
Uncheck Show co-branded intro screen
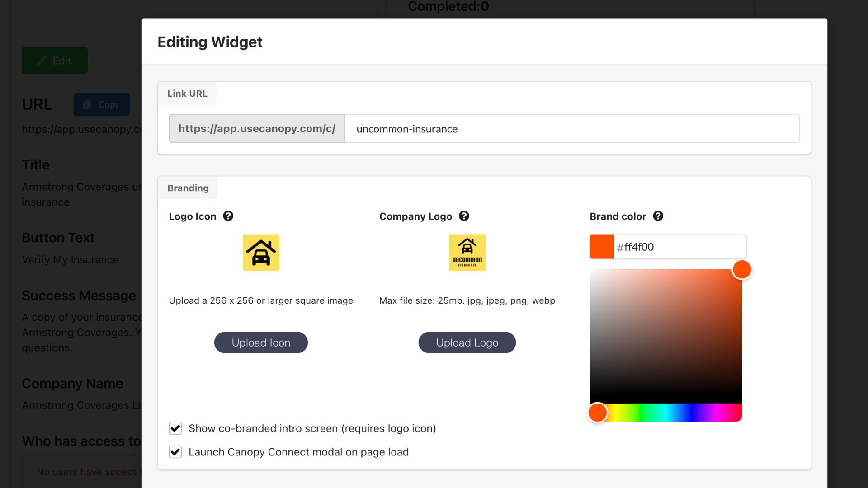(175, 428)
